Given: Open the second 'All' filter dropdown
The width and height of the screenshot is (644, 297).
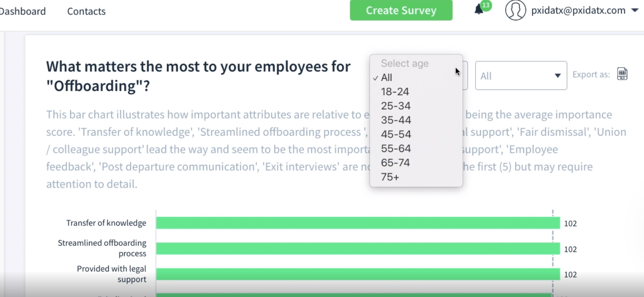Looking at the screenshot, I should (521, 76).
